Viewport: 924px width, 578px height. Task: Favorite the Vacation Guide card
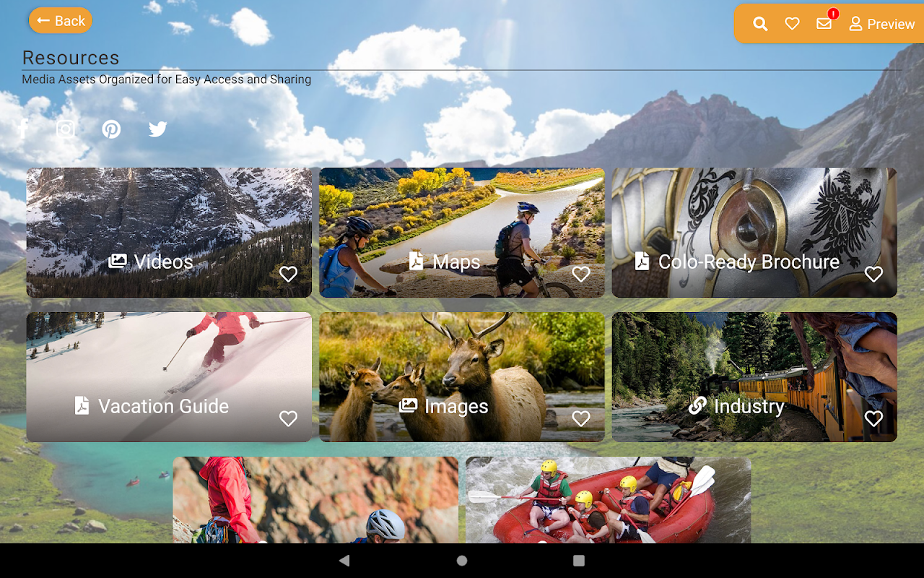coord(288,418)
